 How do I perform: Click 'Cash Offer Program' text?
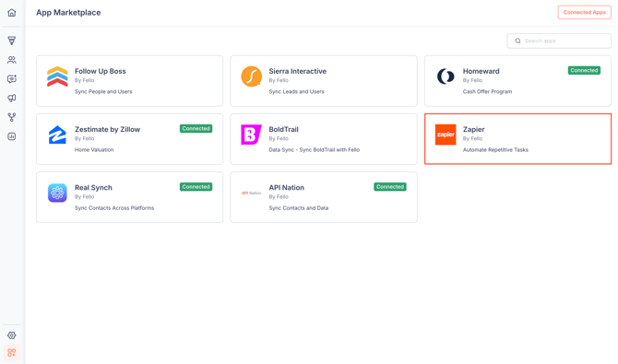[487, 92]
